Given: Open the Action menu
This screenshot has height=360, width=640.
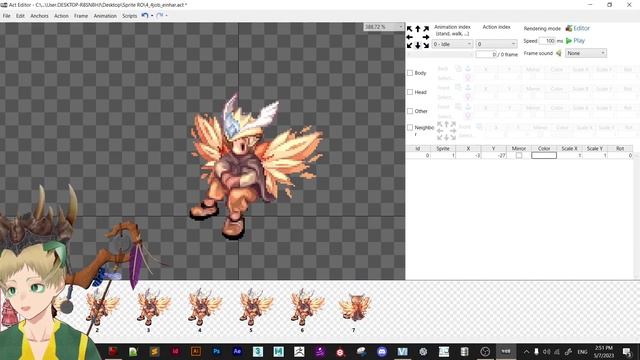Looking at the screenshot, I should 61,16.
